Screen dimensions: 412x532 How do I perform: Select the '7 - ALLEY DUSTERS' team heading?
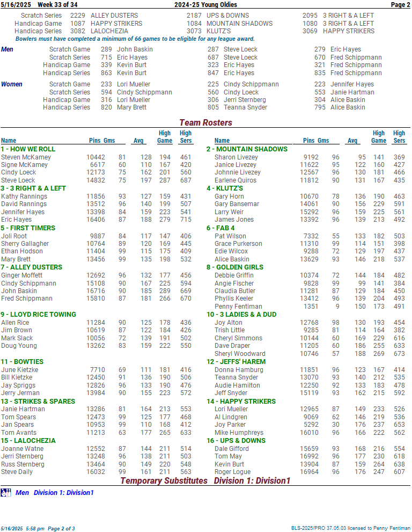pos(31,267)
